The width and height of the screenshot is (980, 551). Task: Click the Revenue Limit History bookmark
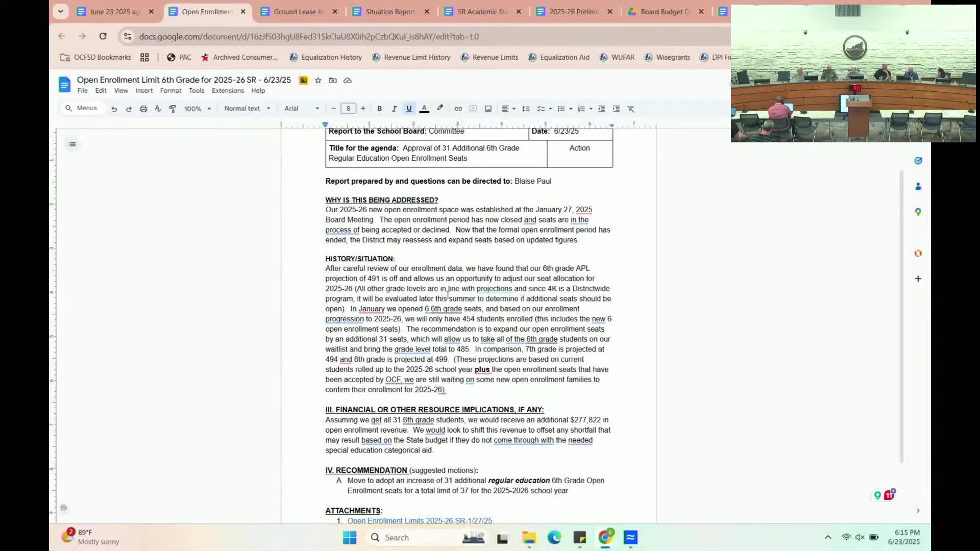point(417,57)
